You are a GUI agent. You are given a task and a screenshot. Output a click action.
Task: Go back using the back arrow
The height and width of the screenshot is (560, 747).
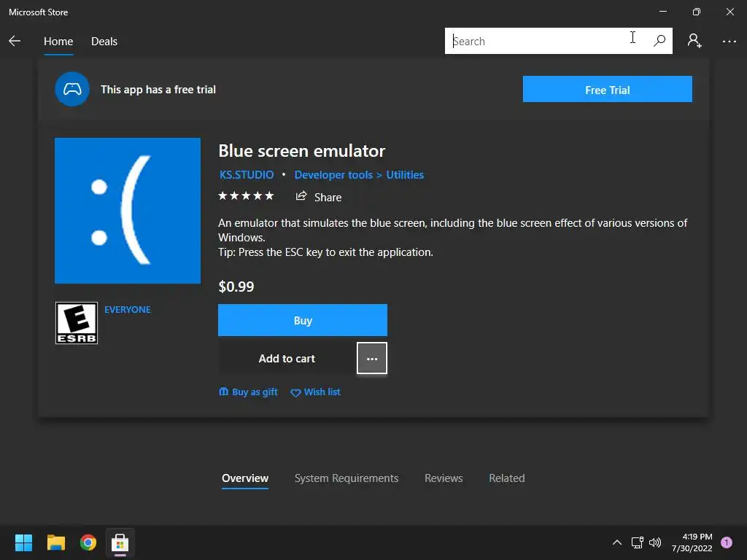coord(15,41)
